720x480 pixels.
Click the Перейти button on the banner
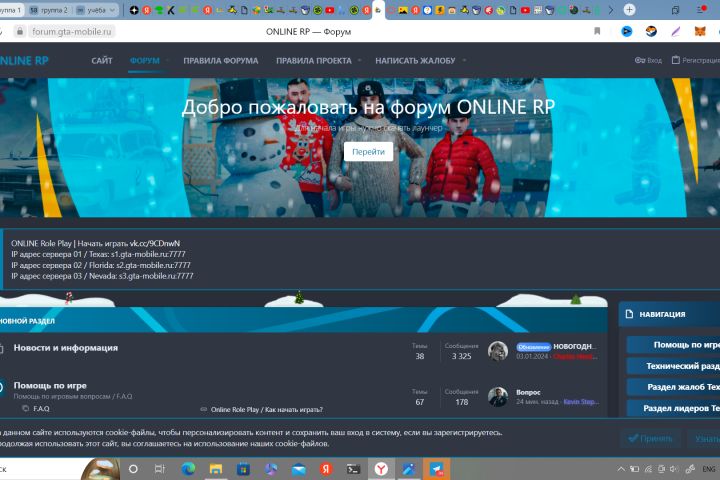[x=368, y=152]
